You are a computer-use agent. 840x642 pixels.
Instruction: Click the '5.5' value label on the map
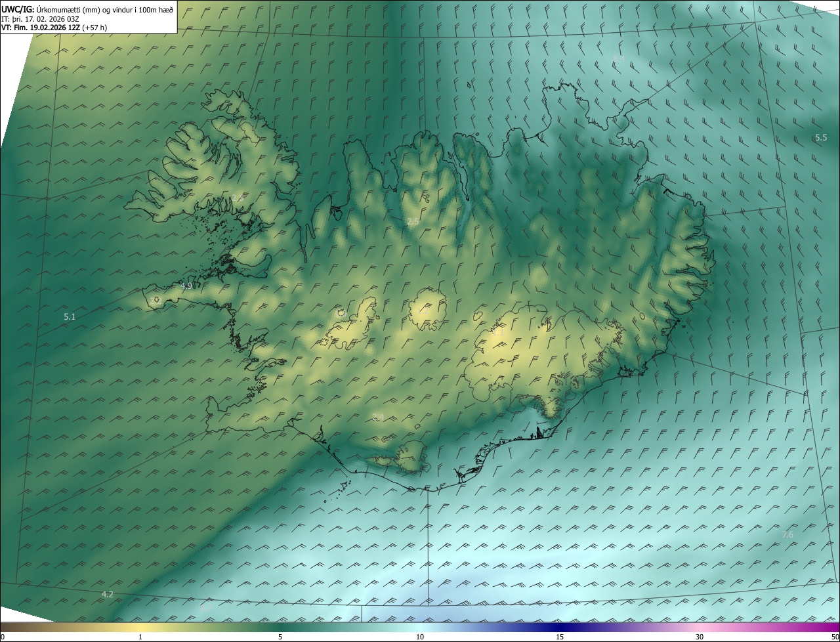pos(821,137)
